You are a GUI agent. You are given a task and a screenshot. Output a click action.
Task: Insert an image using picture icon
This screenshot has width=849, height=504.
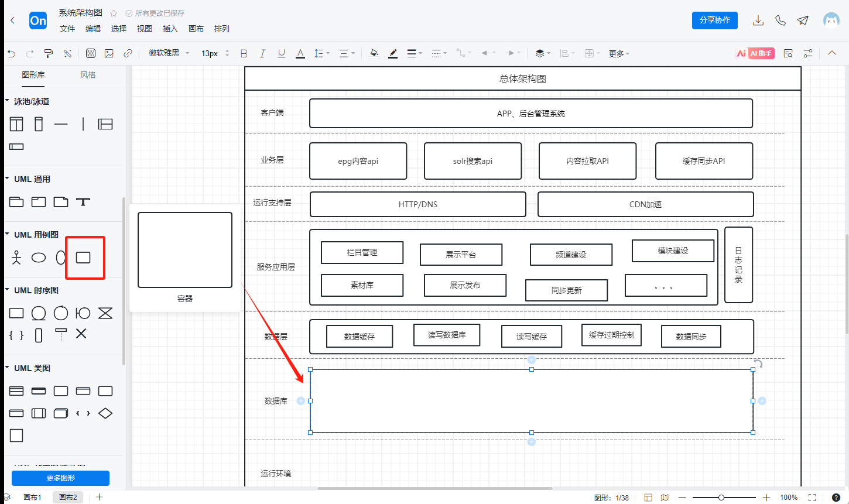tap(109, 53)
